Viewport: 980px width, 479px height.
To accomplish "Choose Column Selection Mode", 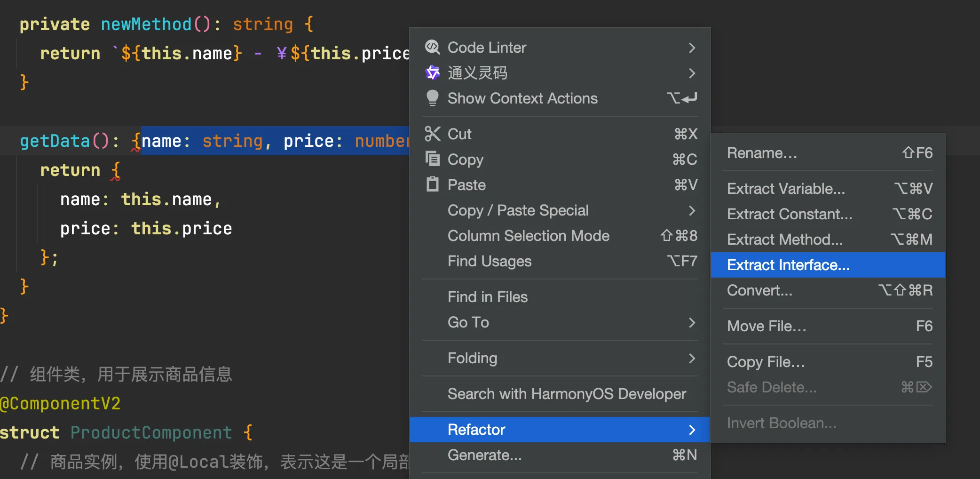I will (x=529, y=236).
